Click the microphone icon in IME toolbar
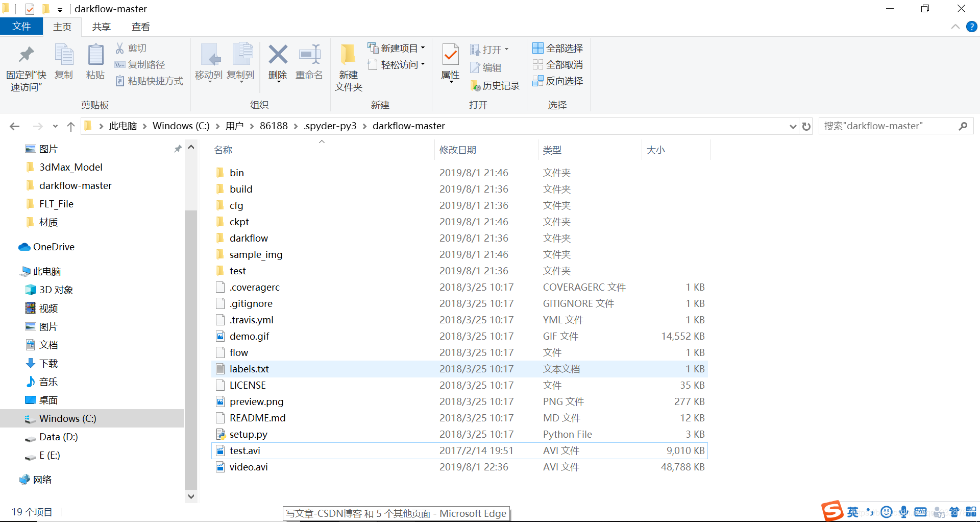Viewport: 980px width, 522px height. point(903,512)
